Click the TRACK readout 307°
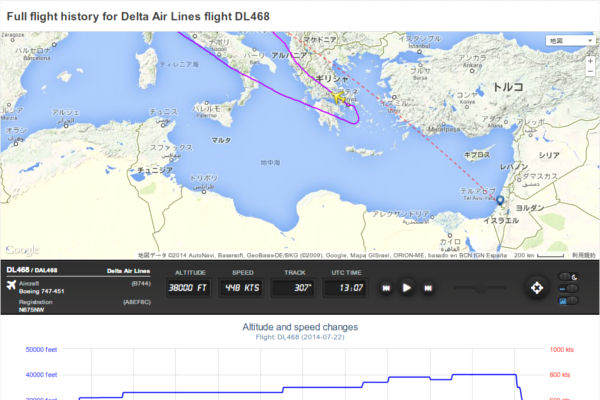This screenshot has height=400, width=600. pos(293,288)
